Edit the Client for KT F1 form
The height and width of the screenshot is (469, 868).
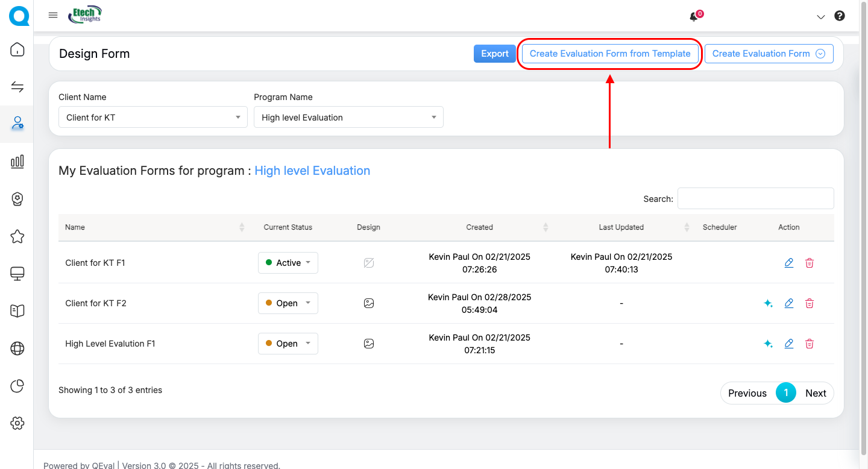[788, 263]
